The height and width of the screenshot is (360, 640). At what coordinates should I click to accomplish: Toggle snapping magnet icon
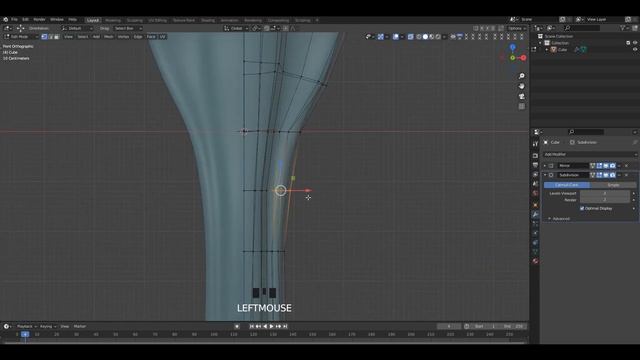coord(267,28)
